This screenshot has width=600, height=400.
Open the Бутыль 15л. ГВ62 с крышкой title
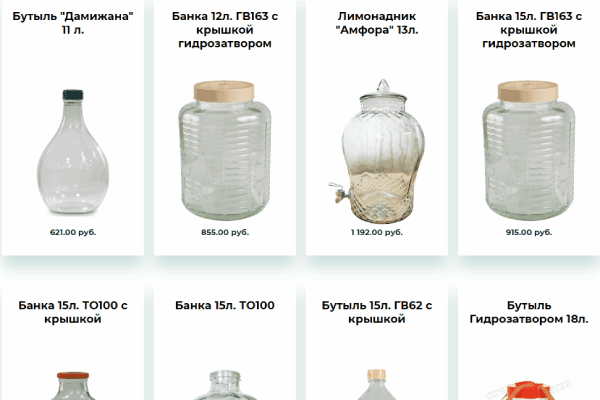coord(377,312)
